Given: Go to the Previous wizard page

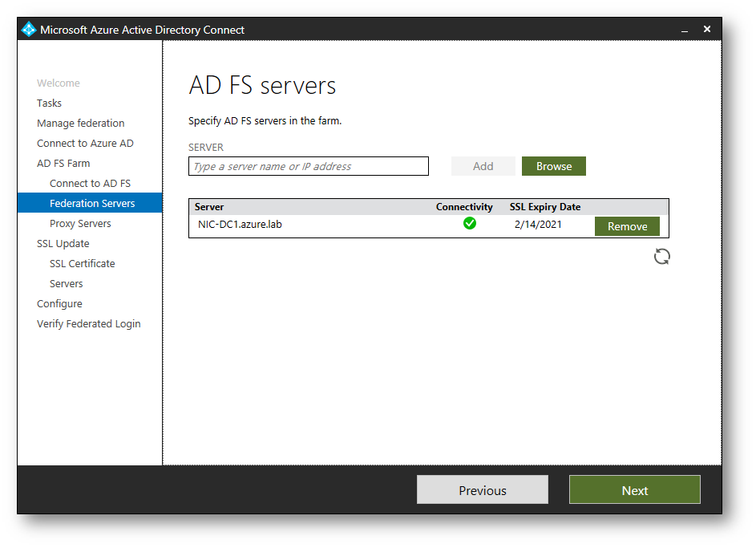Looking at the screenshot, I should point(482,490).
